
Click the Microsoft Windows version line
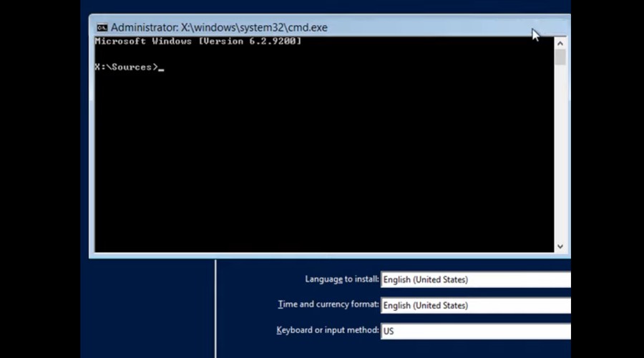[x=198, y=42]
